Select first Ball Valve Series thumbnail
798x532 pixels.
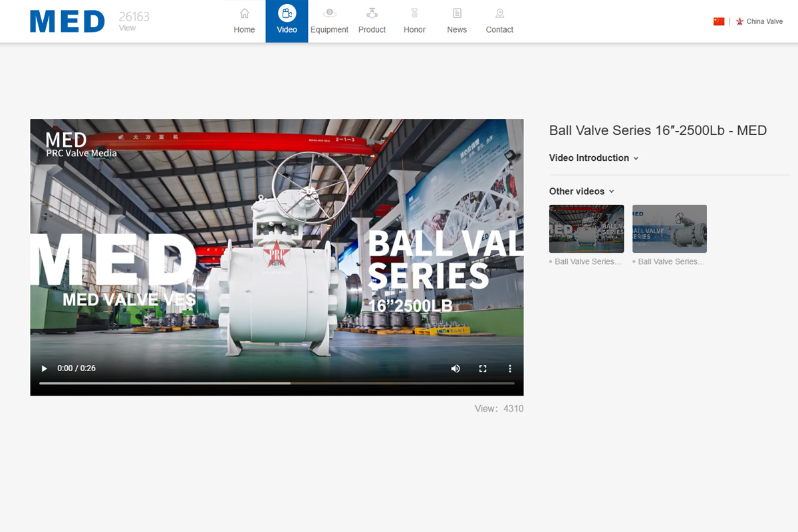[x=587, y=229]
